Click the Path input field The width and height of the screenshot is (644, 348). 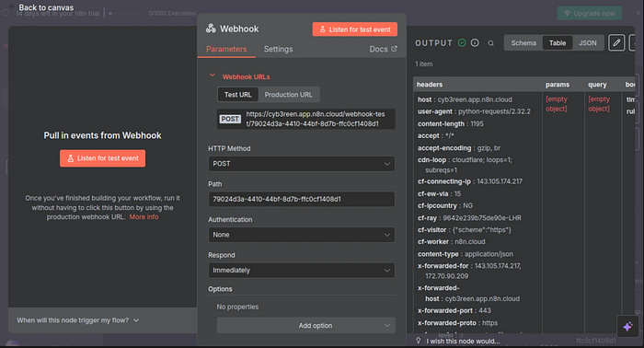pyautogui.click(x=302, y=199)
